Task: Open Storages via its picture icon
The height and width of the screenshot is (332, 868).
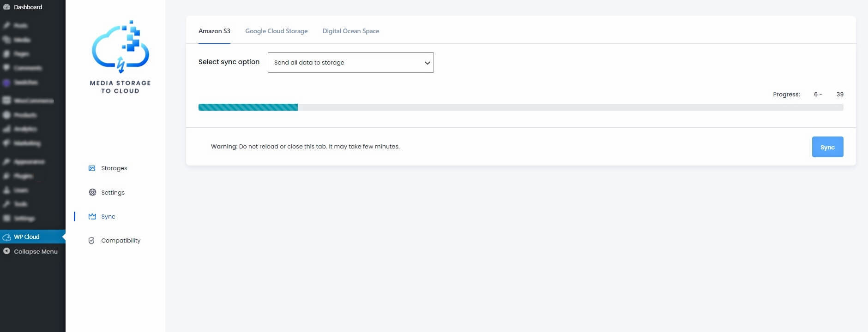Action: pyautogui.click(x=92, y=168)
